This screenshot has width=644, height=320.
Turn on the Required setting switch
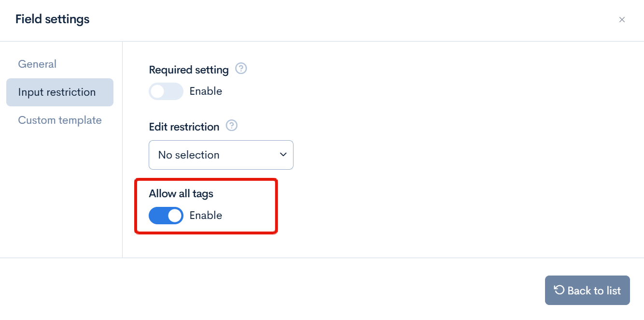[x=166, y=91]
